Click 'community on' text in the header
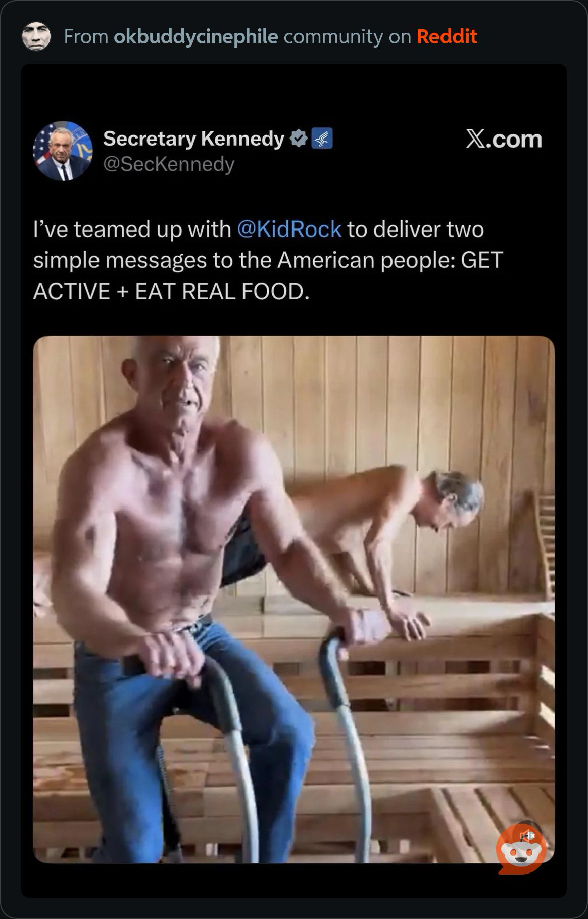Screen dimensions: 588x919 point(348,36)
